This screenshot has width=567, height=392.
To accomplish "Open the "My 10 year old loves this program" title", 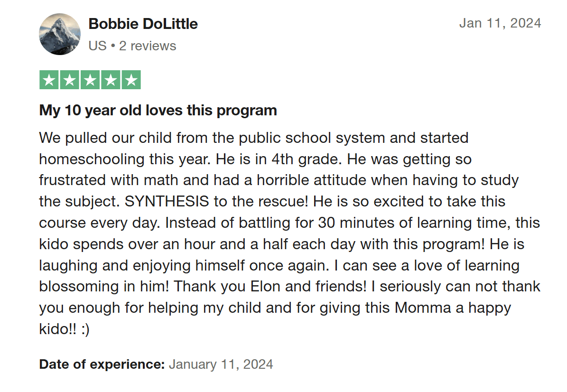I will (x=158, y=111).
